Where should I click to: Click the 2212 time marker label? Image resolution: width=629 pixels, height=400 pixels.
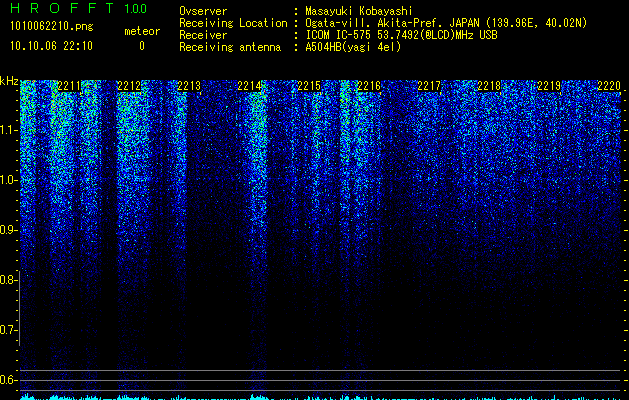pos(129,86)
